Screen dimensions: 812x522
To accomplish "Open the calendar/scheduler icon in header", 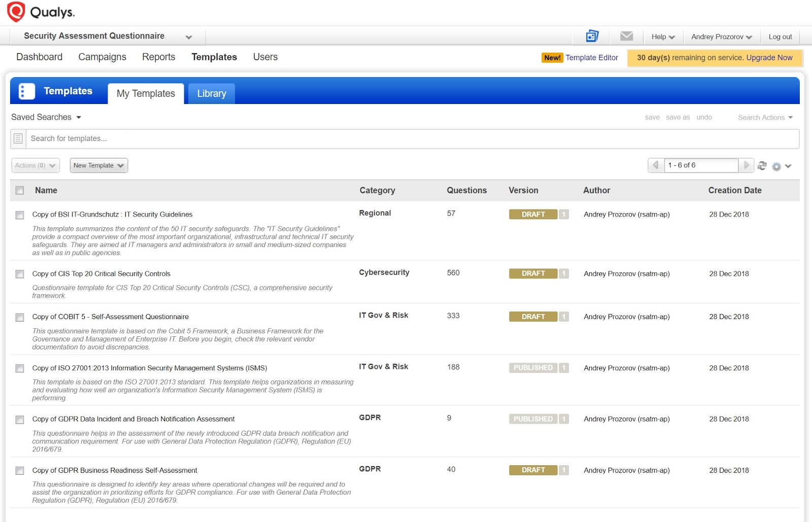I will point(592,36).
